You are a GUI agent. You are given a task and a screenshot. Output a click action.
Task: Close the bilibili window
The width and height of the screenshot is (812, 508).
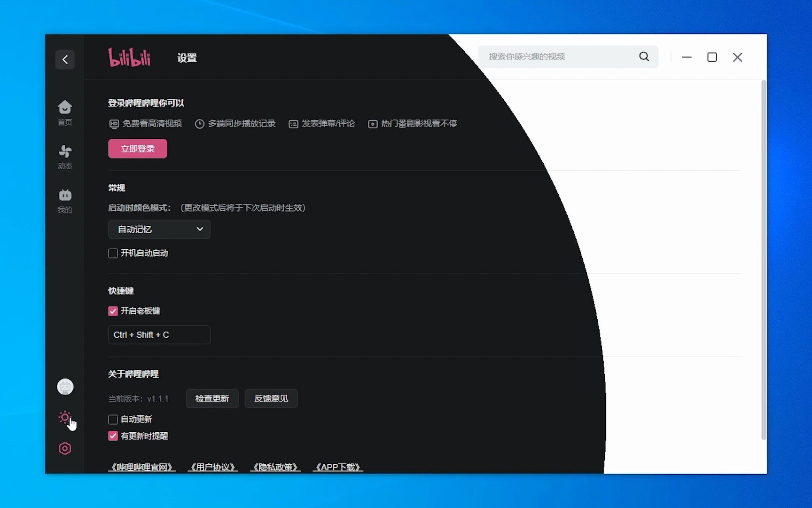(737, 57)
